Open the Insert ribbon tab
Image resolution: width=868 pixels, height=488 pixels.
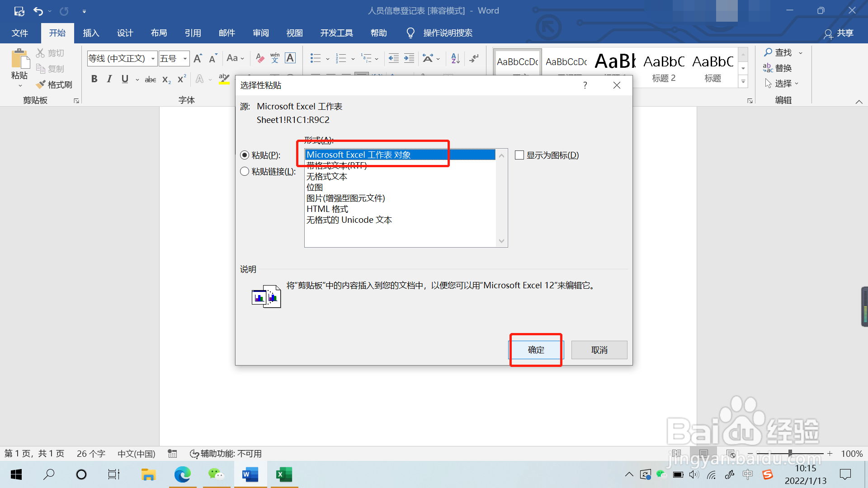91,33
